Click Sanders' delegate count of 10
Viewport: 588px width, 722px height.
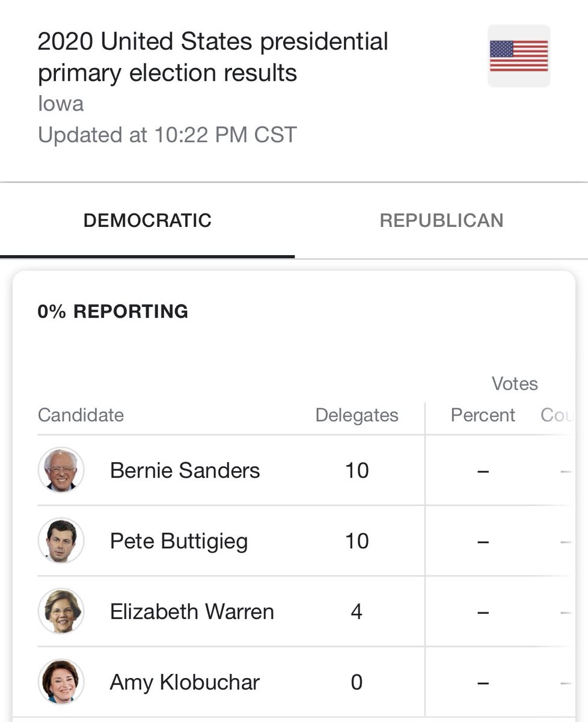click(357, 471)
